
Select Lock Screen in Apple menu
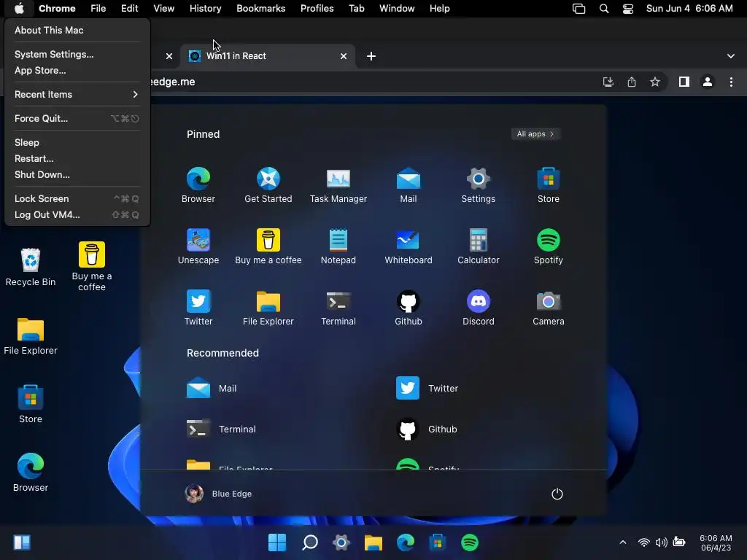point(76,198)
